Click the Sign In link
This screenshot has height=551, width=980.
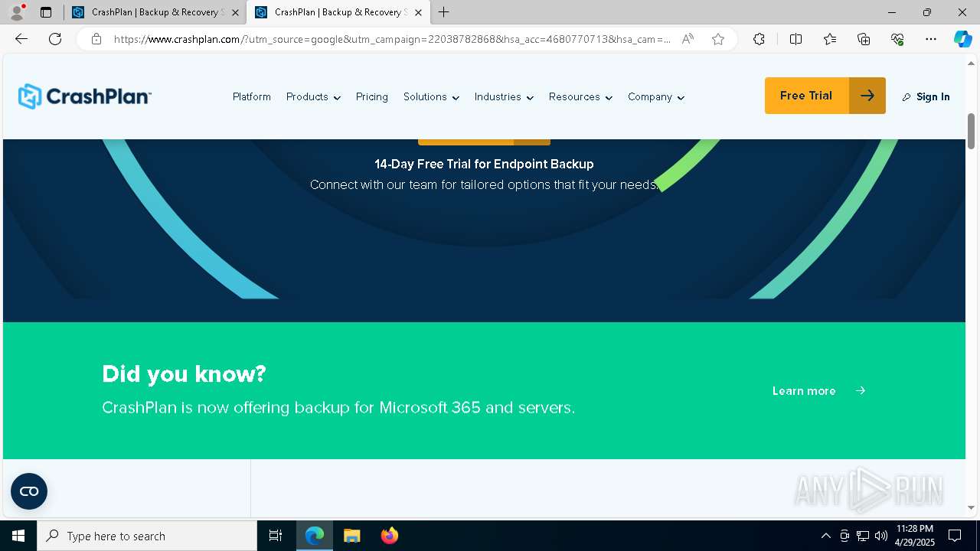pos(933,97)
